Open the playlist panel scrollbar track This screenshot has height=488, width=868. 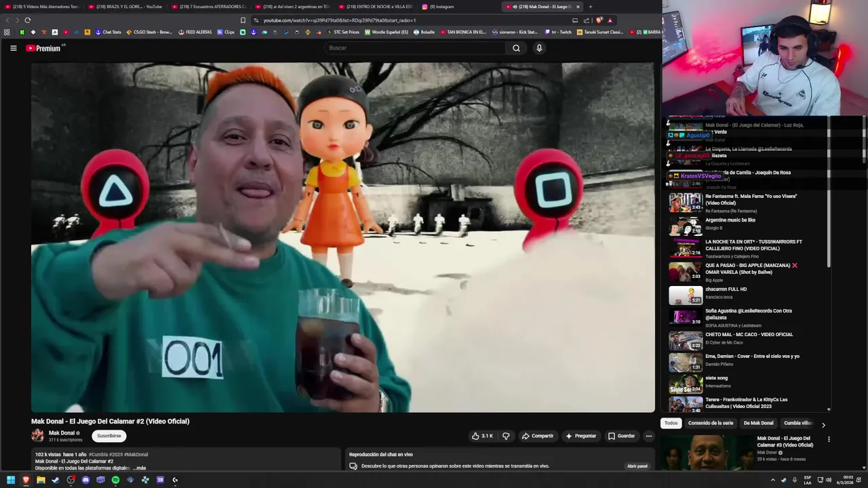(829, 264)
